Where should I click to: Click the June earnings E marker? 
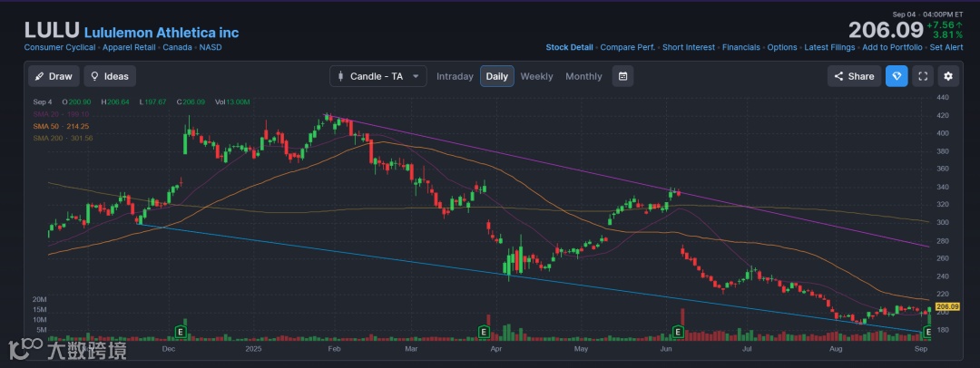(678, 331)
